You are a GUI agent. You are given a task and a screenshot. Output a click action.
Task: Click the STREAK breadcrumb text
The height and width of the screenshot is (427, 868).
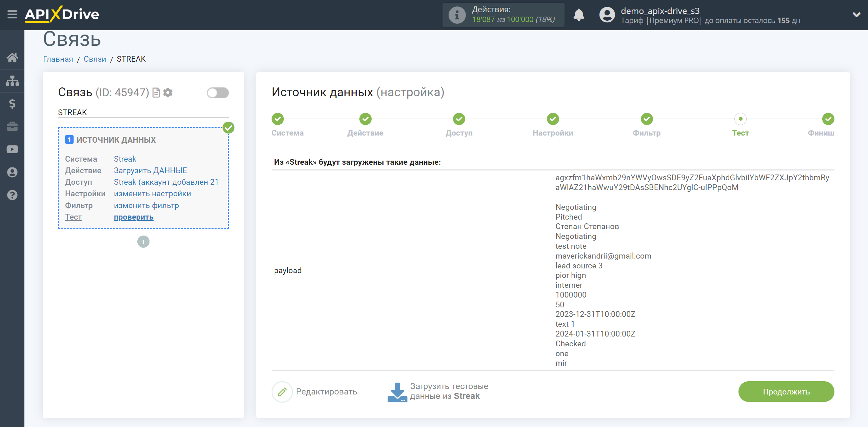131,59
